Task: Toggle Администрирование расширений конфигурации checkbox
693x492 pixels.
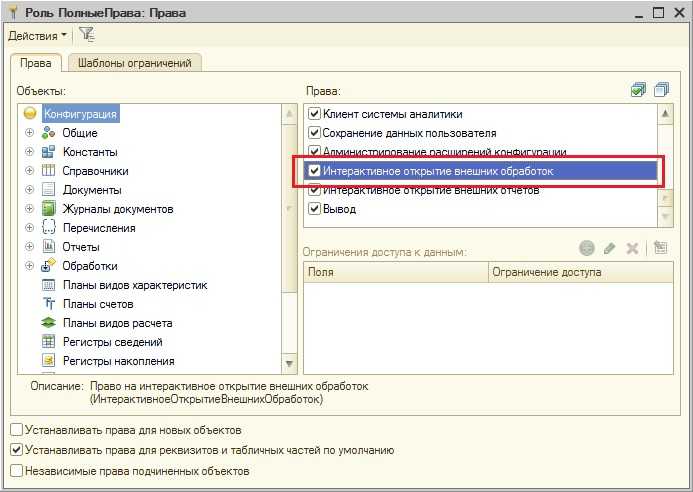Action: [314, 151]
